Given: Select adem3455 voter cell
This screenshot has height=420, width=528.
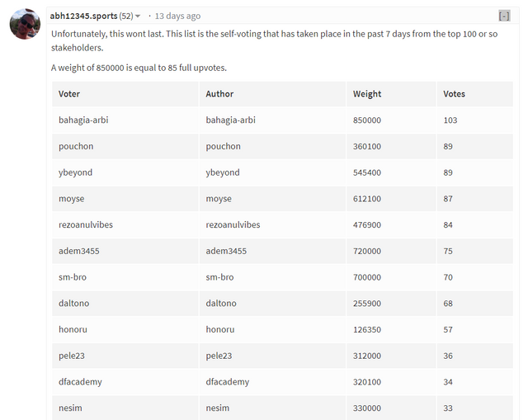Looking at the screenshot, I should (78, 251).
